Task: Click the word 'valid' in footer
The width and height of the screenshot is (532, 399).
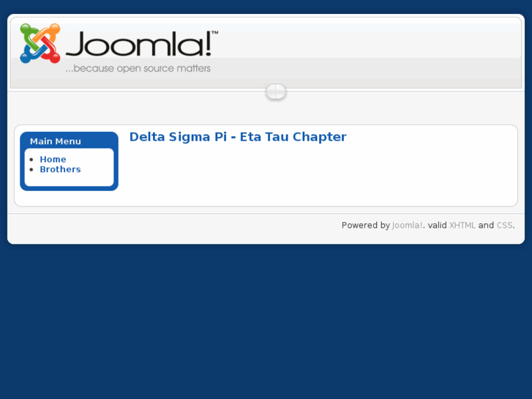Action: coord(437,225)
